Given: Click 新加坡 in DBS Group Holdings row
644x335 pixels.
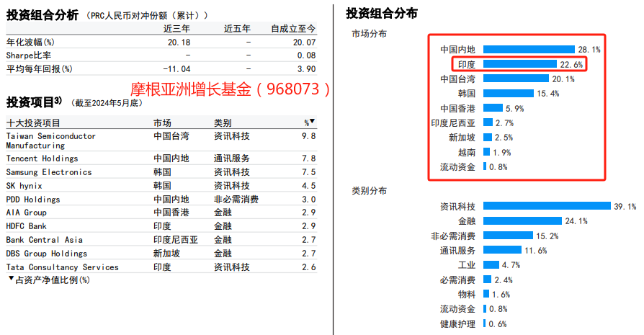Looking at the screenshot, I should click(166, 254).
